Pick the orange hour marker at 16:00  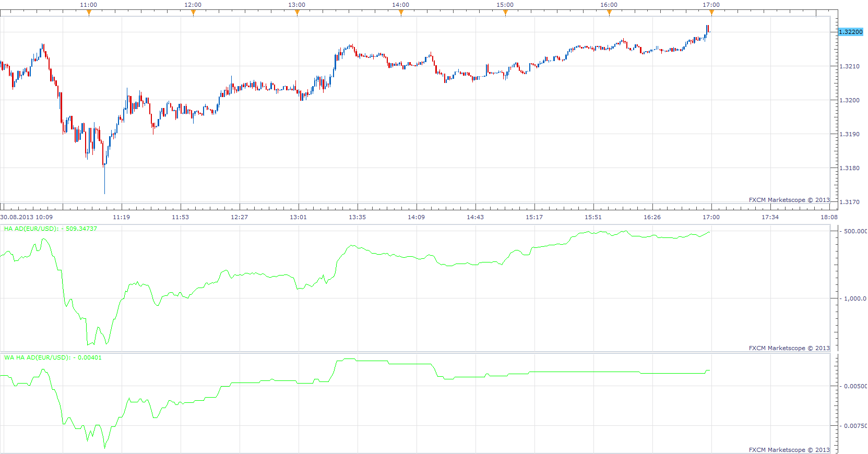click(609, 13)
